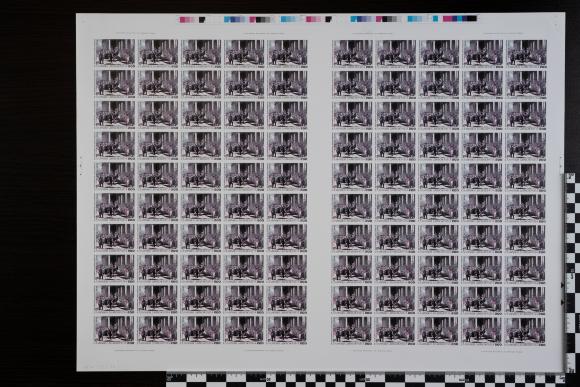Image resolution: width=580 pixels, height=387 pixels.
Task: Select the last stamp in the right pane's bottom row
Action: 525,330
